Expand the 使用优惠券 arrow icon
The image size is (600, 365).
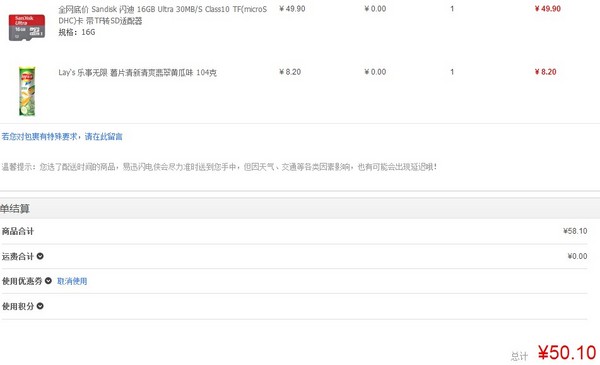point(48,281)
